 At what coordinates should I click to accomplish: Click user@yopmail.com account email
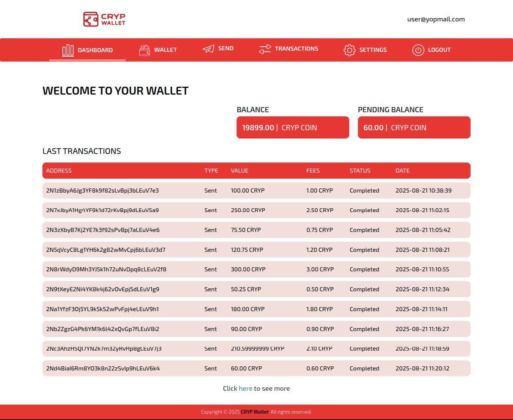pyautogui.click(x=436, y=19)
